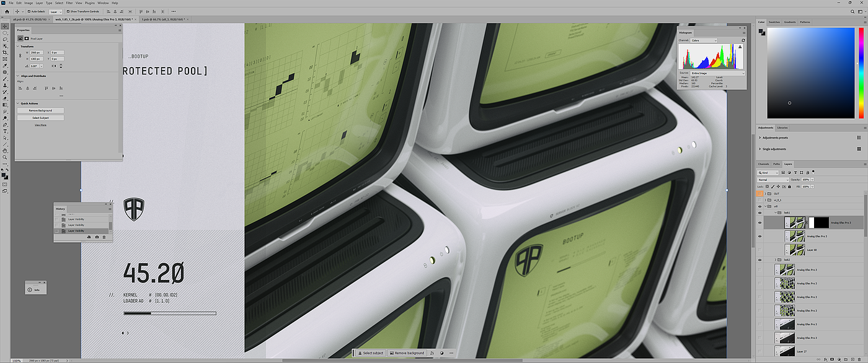Click more options ellipsis in the options bar

coord(174,11)
